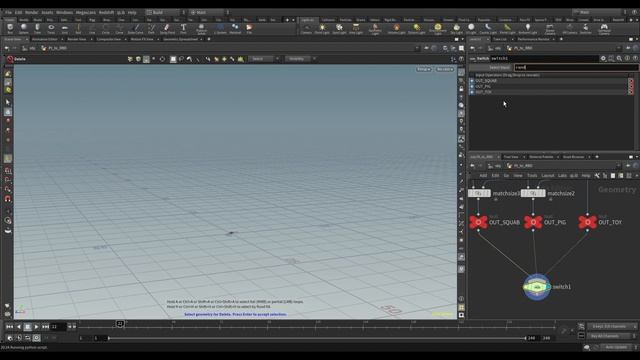Open the Help menu in main menubar

(x=132, y=12)
